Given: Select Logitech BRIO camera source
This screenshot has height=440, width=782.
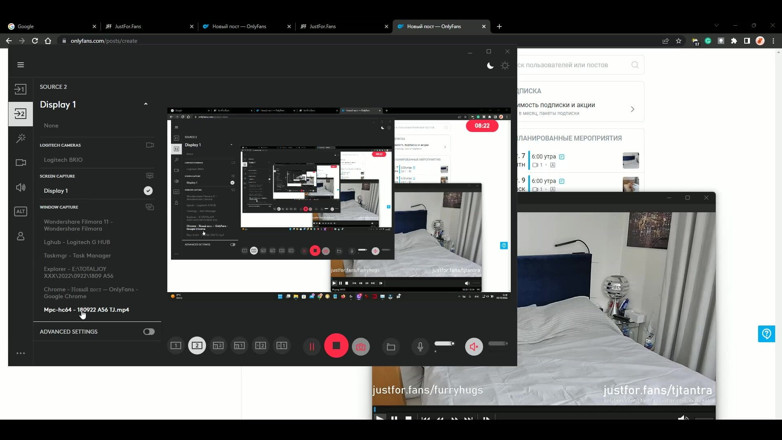Looking at the screenshot, I should (x=63, y=160).
